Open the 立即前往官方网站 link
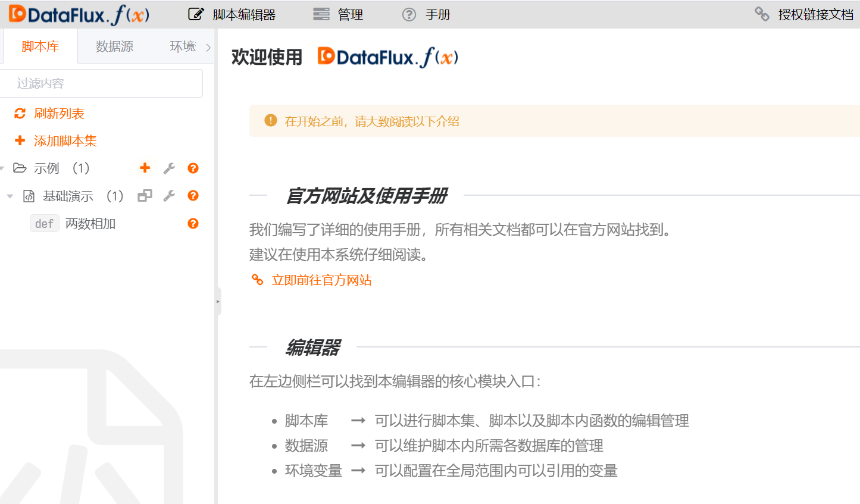The image size is (860, 504). pyautogui.click(x=321, y=280)
